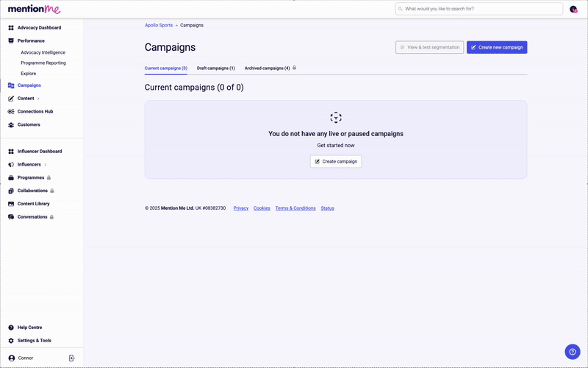This screenshot has height=368, width=588.
Task: Click the Influencer Dashboard grid icon
Action: click(x=11, y=152)
